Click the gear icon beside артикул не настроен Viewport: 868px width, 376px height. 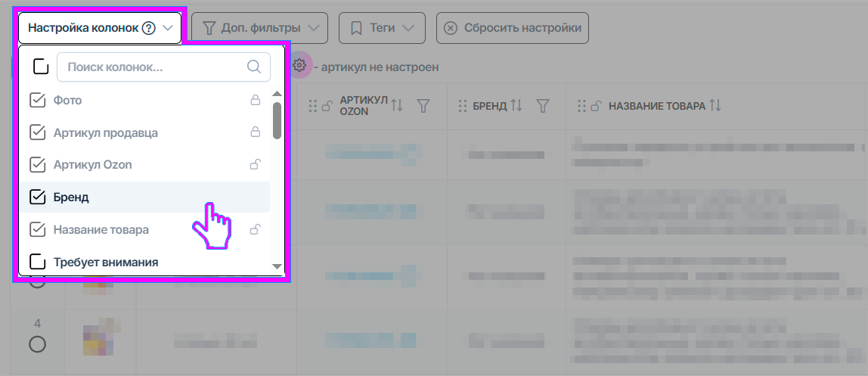point(299,66)
